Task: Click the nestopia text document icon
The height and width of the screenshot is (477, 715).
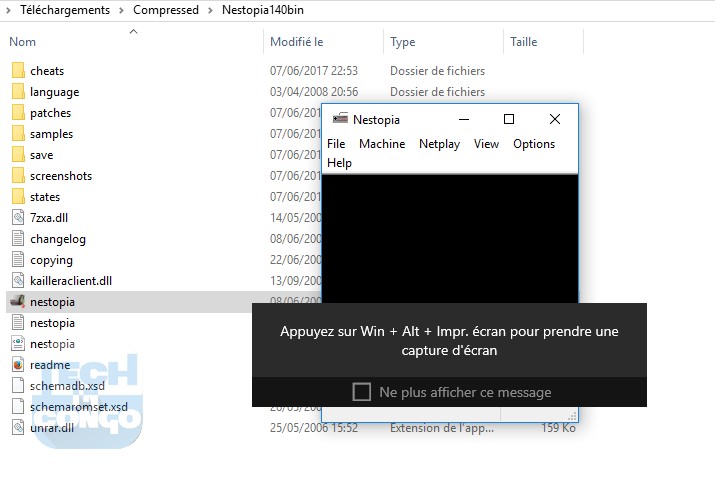Action: (x=18, y=322)
